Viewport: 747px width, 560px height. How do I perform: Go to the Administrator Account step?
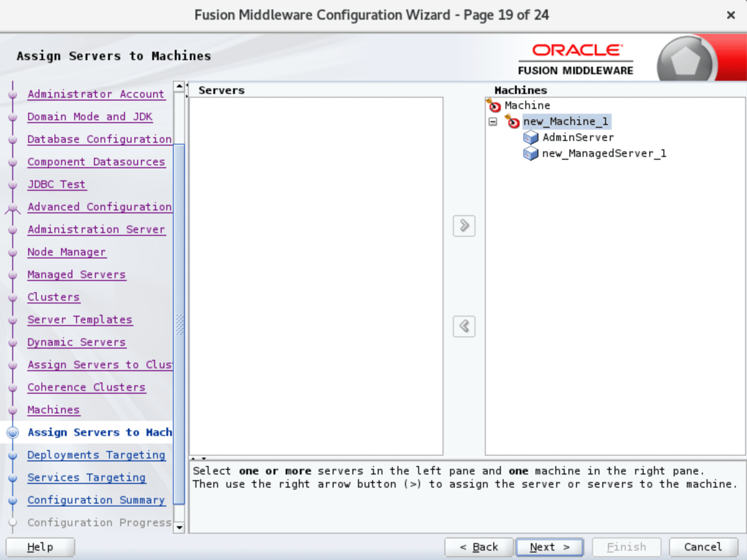(96, 94)
